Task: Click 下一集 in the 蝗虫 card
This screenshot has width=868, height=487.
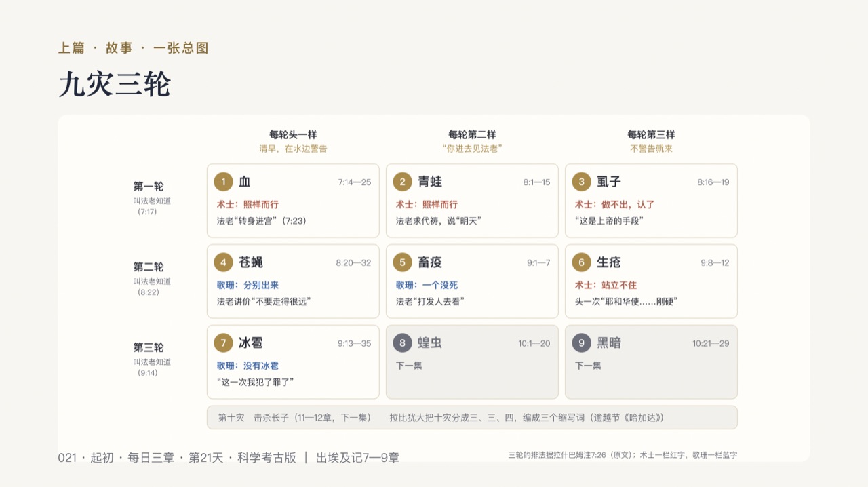Action: (x=409, y=366)
